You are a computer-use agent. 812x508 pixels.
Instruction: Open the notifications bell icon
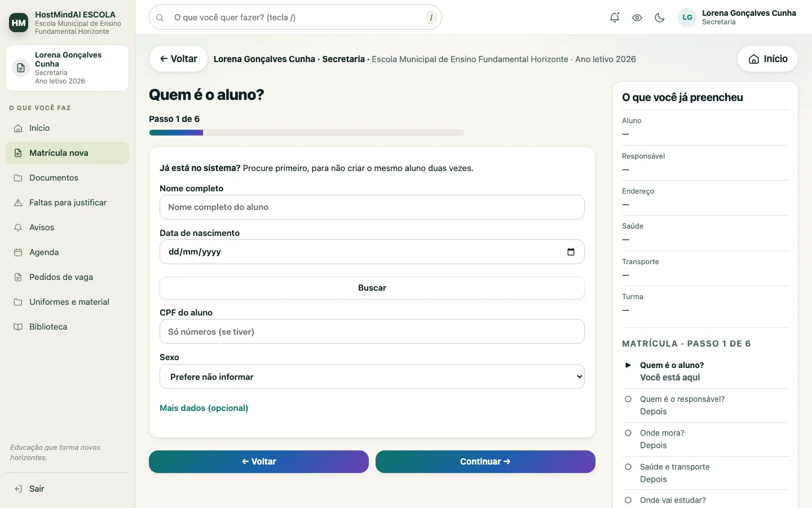(615, 17)
